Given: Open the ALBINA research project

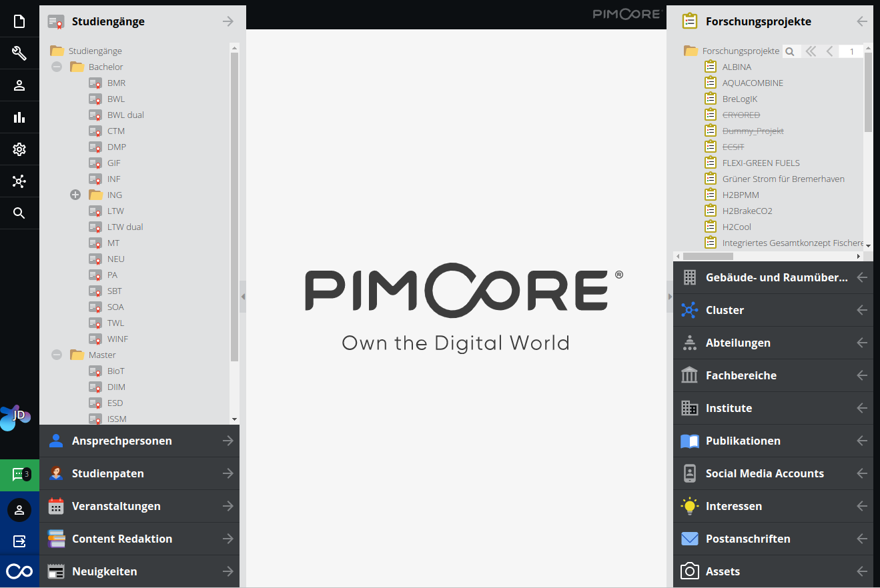Looking at the screenshot, I should 737,67.
